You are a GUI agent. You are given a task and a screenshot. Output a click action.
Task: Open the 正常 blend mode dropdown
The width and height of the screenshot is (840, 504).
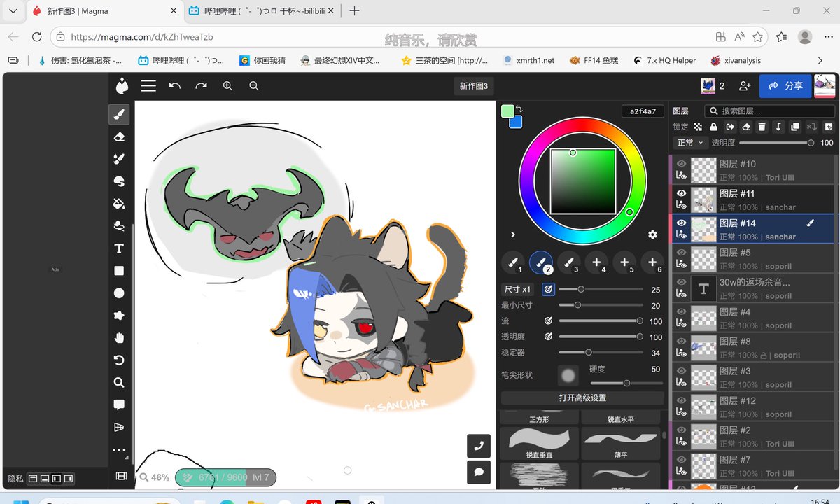coord(690,142)
